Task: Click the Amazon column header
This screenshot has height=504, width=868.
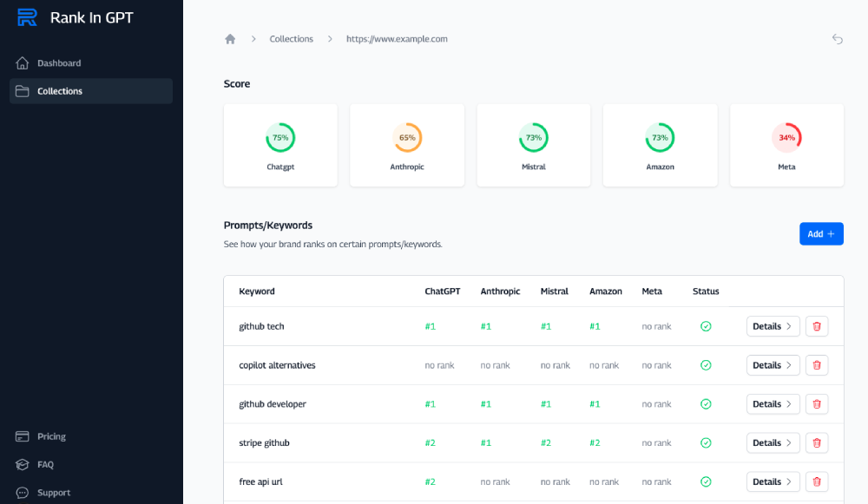Action: [x=606, y=291]
